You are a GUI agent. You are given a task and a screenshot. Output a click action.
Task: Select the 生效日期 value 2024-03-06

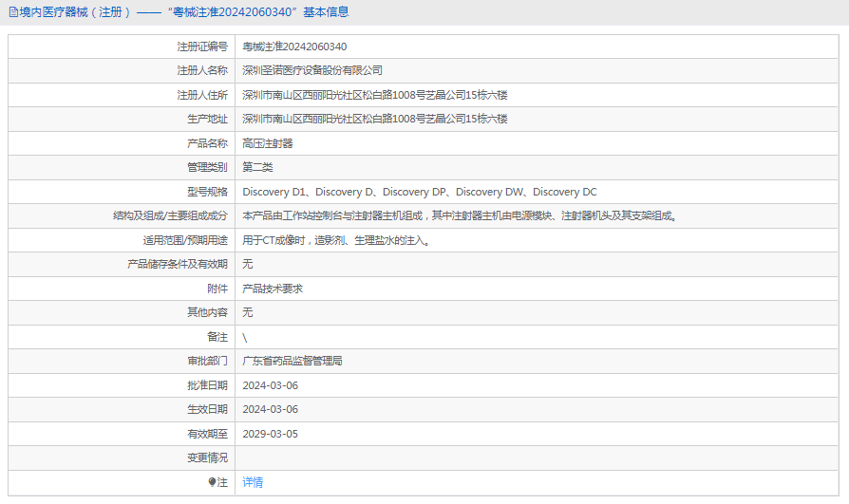271,409
